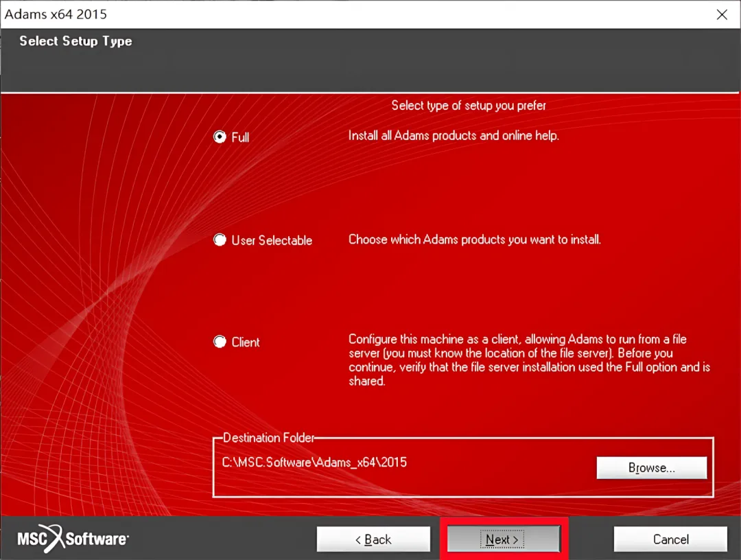Click the 'Adams x64 2015' window title
741x560 pixels.
56,14
